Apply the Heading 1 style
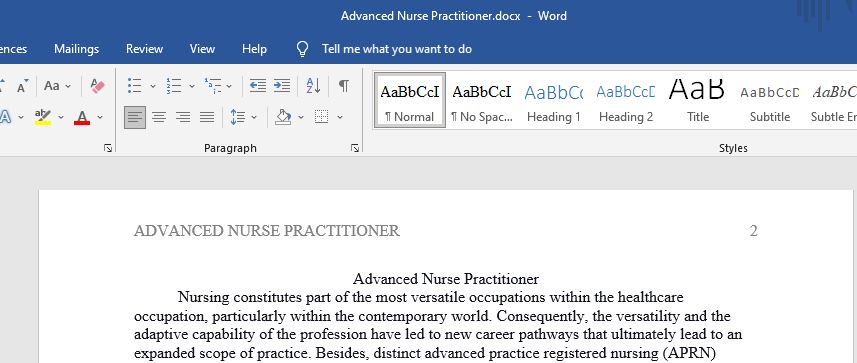 pyautogui.click(x=554, y=101)
